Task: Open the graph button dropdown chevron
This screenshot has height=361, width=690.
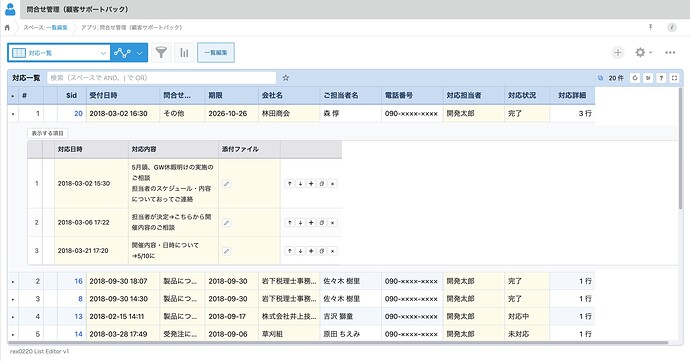Action: point(139,53)
